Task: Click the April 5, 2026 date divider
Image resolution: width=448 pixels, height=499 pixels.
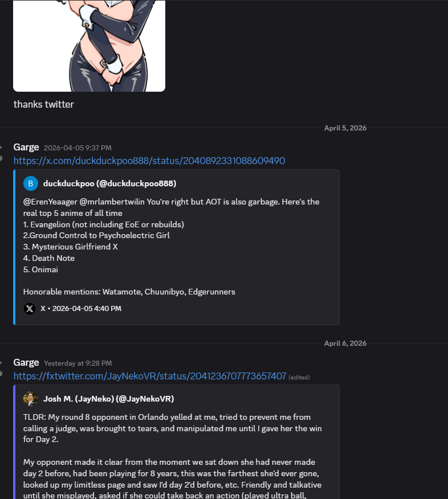Action: click(x=345, y=128)
